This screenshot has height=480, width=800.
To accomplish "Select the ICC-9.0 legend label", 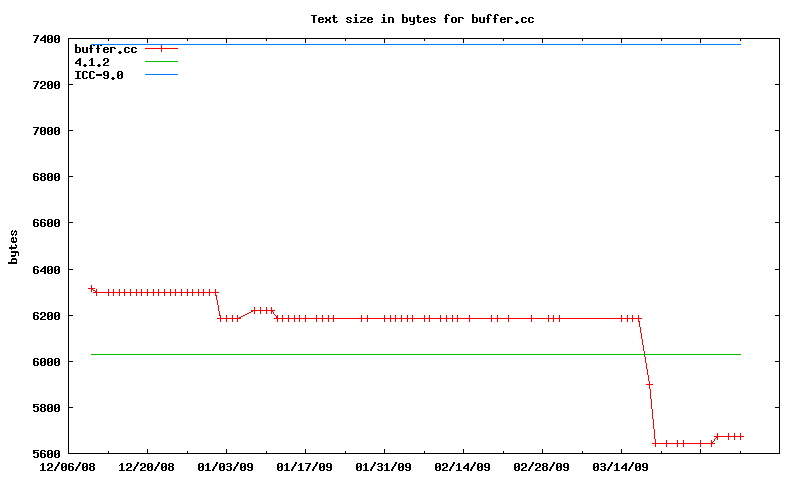I will point(99,75).
